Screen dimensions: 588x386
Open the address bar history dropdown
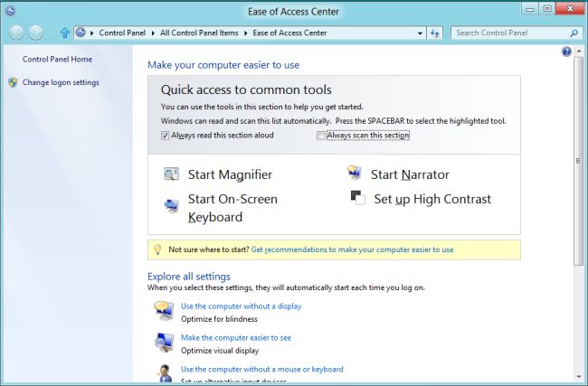(x=420, y=33)
